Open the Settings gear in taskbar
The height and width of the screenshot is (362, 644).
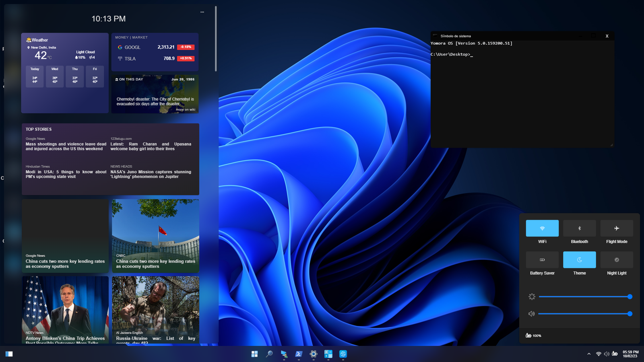pyautogui.click(x=314, y=354)
